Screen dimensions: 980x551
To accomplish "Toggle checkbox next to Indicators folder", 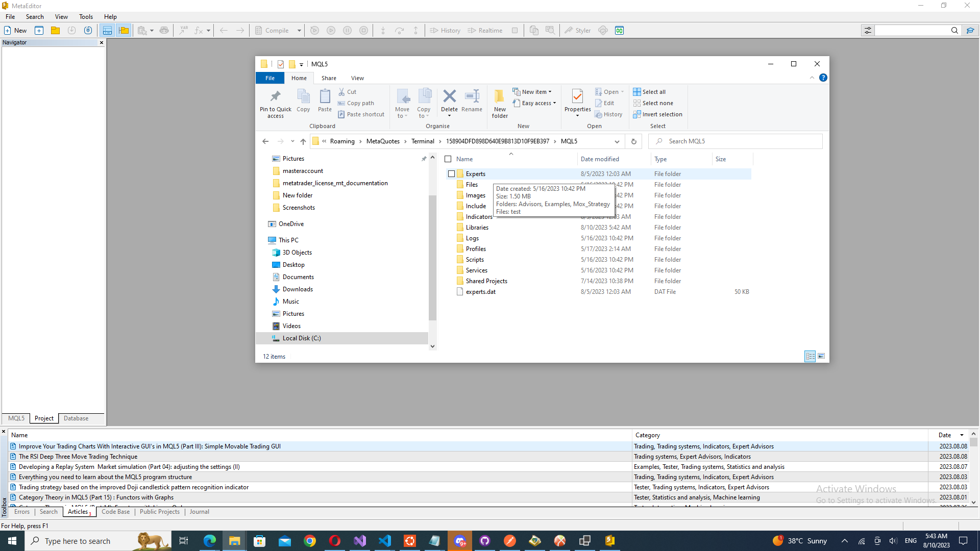I will [x=451, y=217].
